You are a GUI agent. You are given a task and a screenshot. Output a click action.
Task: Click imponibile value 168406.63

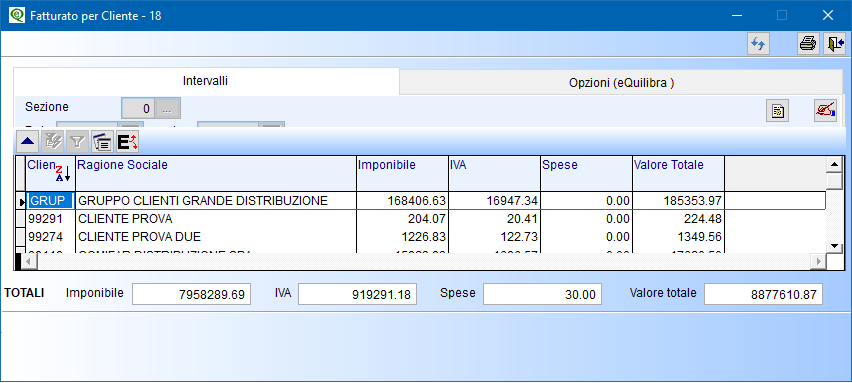pyautogui.click(x=403, y=201)
